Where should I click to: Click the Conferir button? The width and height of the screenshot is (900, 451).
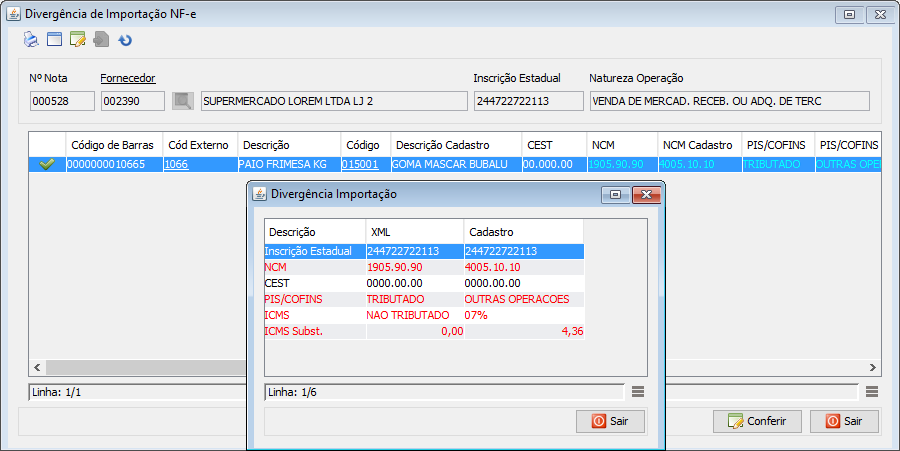[757, 421]
